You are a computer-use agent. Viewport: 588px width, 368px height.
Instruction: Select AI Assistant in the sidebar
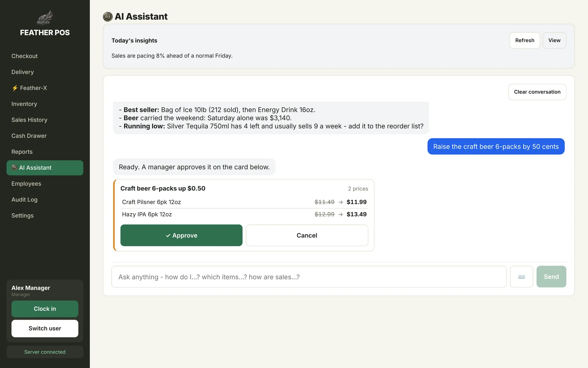[45, 168]
